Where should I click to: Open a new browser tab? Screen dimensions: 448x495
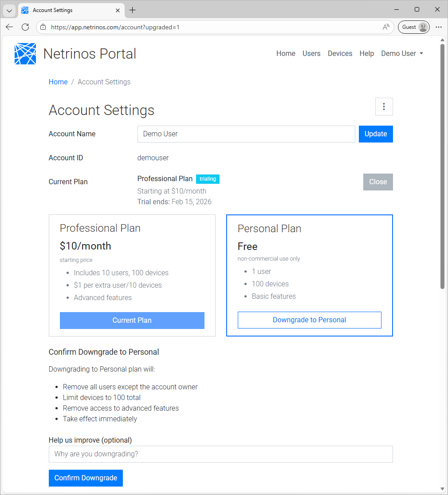tap(132, 10)
